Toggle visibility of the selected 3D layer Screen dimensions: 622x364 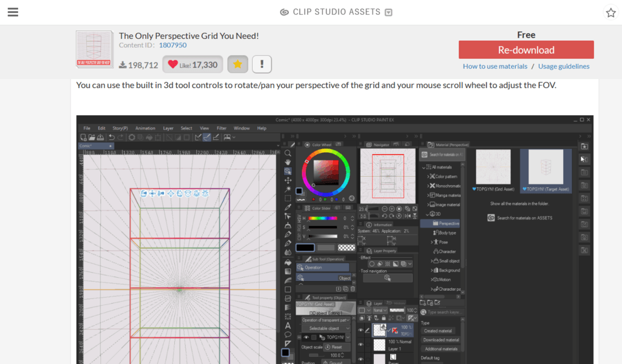[361, 330]
